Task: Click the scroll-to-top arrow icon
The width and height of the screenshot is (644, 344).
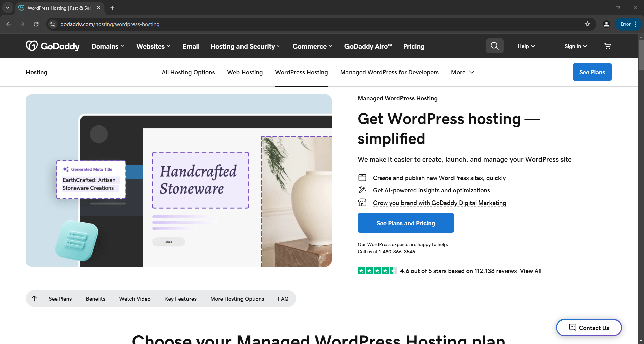Action: coord(34,298)
